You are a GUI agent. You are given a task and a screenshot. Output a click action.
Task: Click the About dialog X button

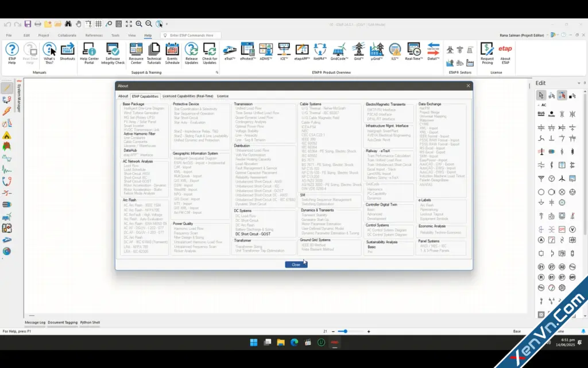pos(468,86)
